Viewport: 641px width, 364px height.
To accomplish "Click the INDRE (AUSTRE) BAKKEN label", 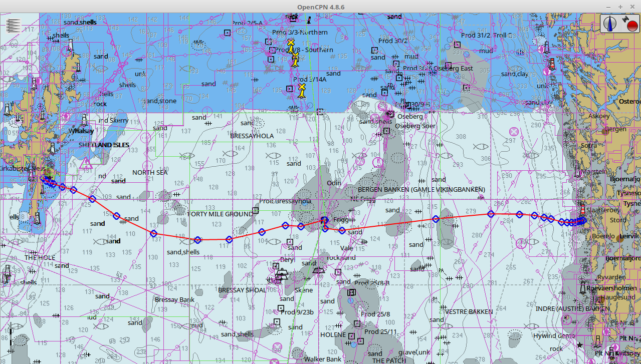I will click(x=573, y=309).
